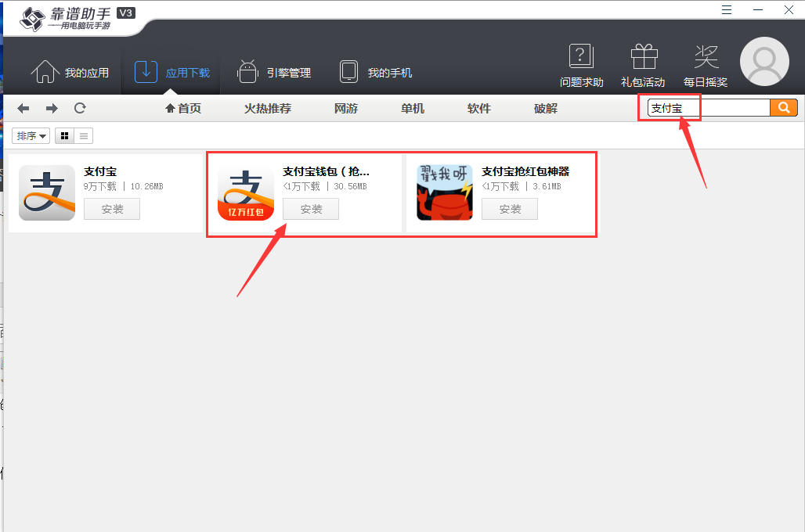This screenshot has width=805, height=532.
Task: Install 支付宝抢红包神器 app
Action: [510, 209]
